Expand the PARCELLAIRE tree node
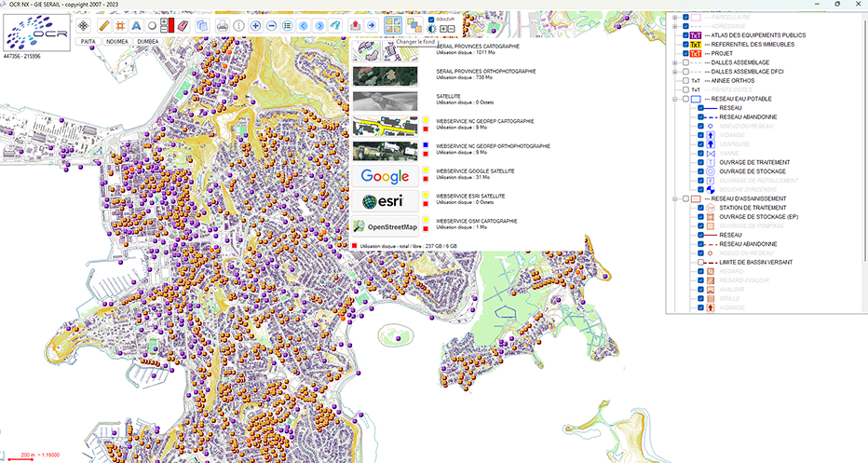The height and width of the screenshot is (463, 868). pos(675,17)
